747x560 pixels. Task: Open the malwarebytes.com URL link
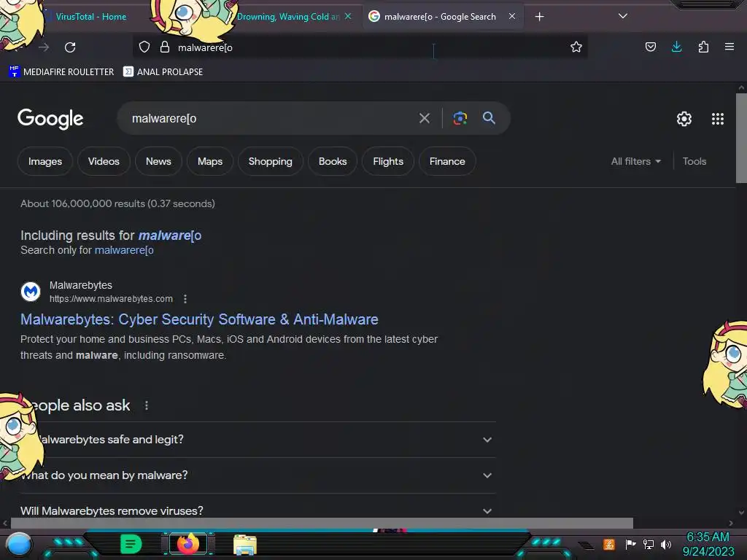(x=111, y=298)
